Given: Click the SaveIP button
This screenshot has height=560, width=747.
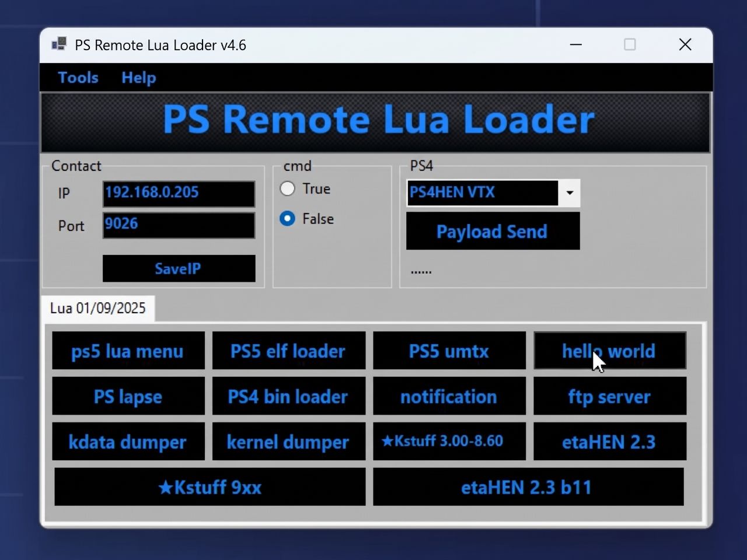Looking at the screenshot, I should tap(179, 268).
